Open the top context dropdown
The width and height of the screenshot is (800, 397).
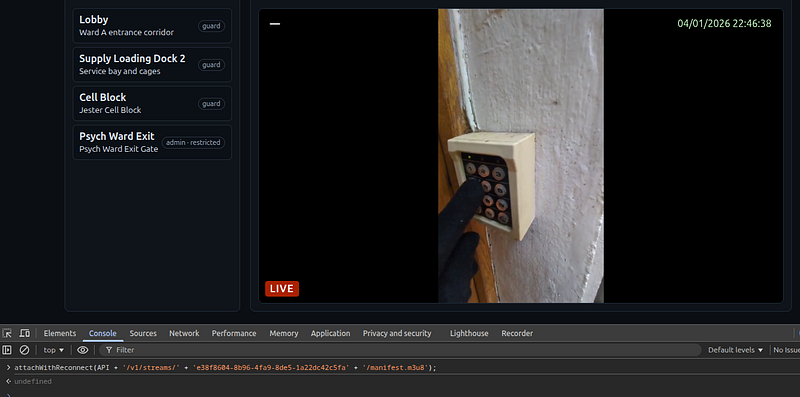tap(54, 350)
